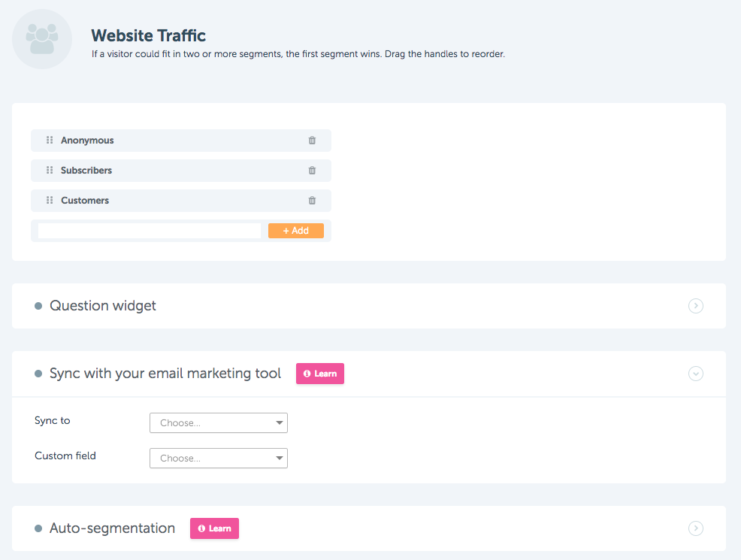The image size is (741, 560).
Task: Select the Customers segment label
Action: tap(85, 201)
